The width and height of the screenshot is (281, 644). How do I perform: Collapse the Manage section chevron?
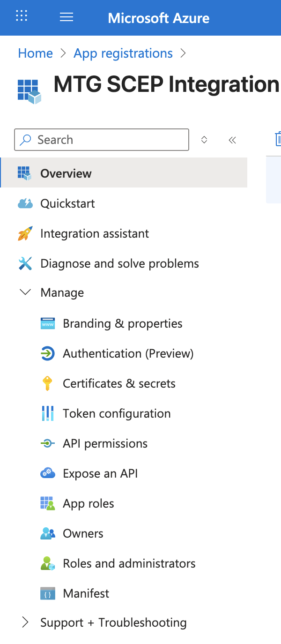click(25, 292)
